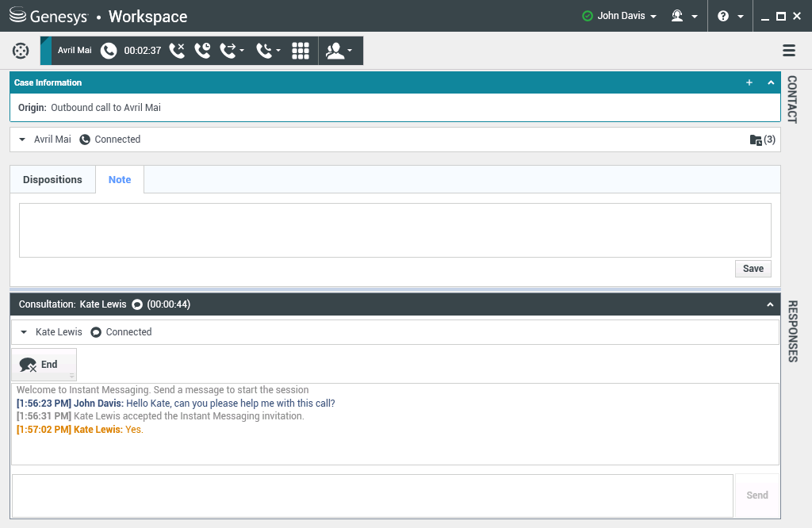The width and height of the screenshot is (812, 528).
Task: Open the dial keypad
Action: tap(301, 51)
